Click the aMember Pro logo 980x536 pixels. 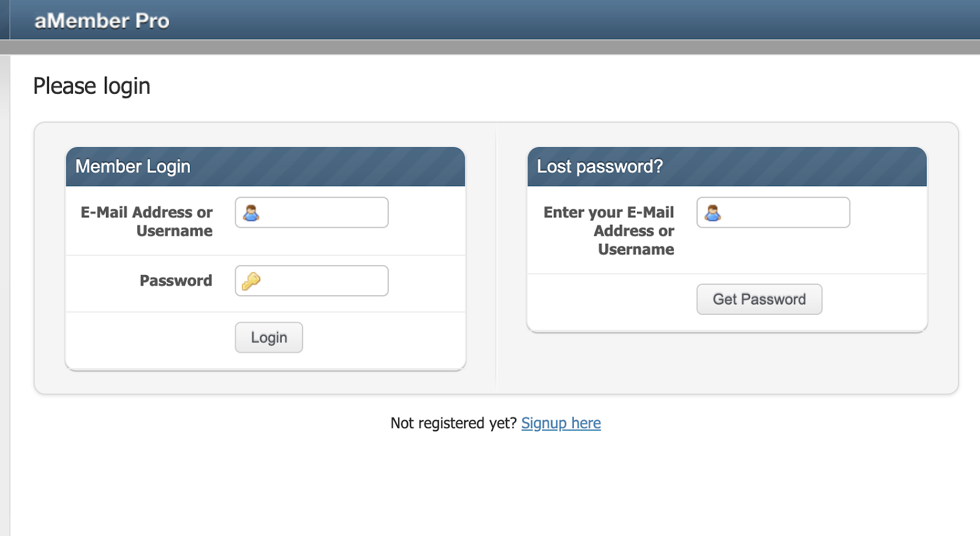[x=102, y=21]
